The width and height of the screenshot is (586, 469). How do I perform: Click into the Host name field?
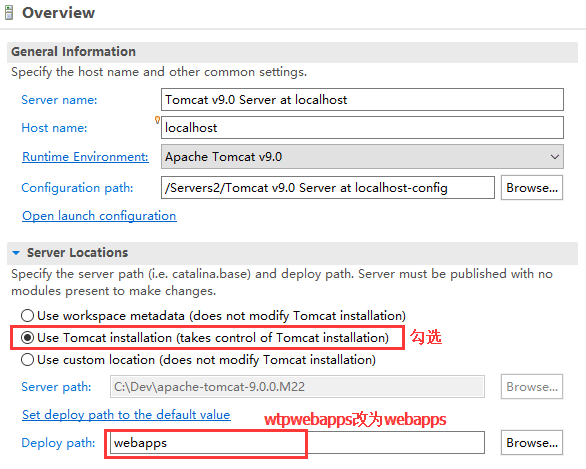click(x=362, y=127)
